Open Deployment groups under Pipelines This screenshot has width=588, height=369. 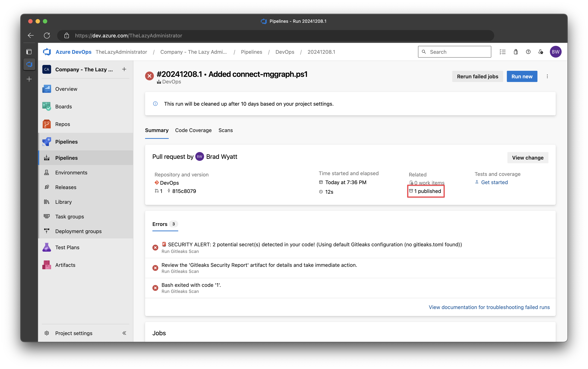pos(86,231)
